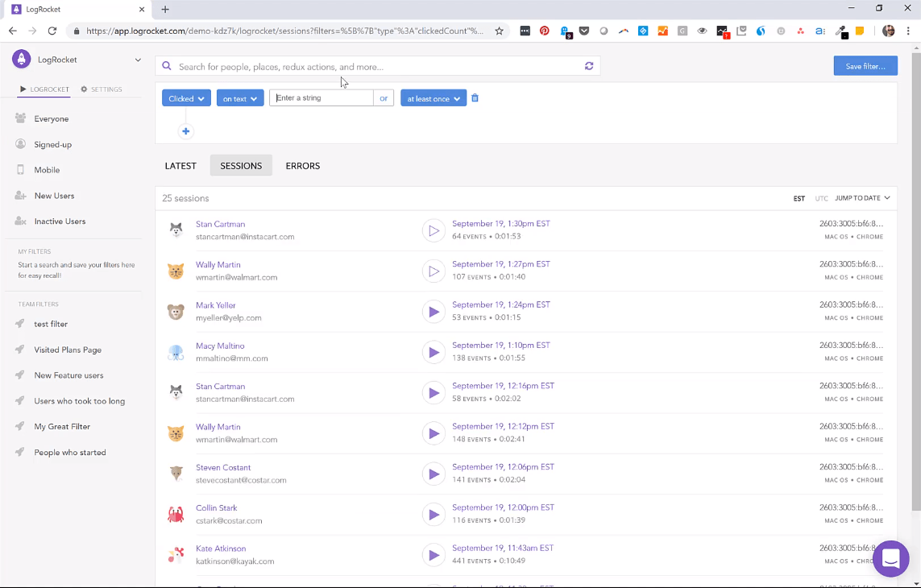Click Macy Maltino's jellyfish avatar
Image resolution: width=921 pixels, height=588 pixels.
pyautogui.click(x=176, y=353)
